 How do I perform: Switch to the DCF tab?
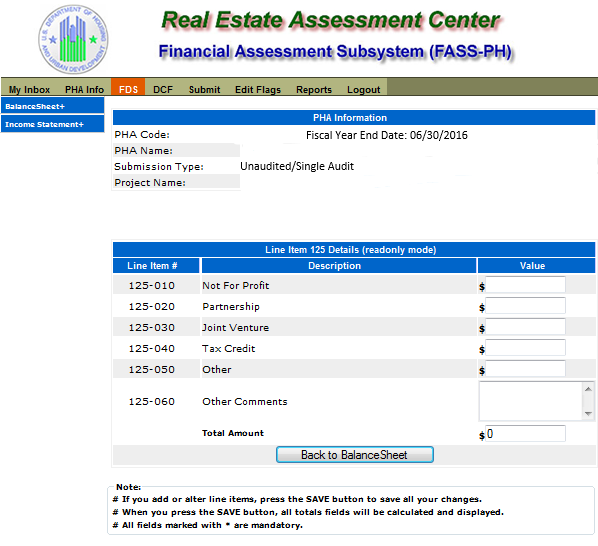point(163,90)
